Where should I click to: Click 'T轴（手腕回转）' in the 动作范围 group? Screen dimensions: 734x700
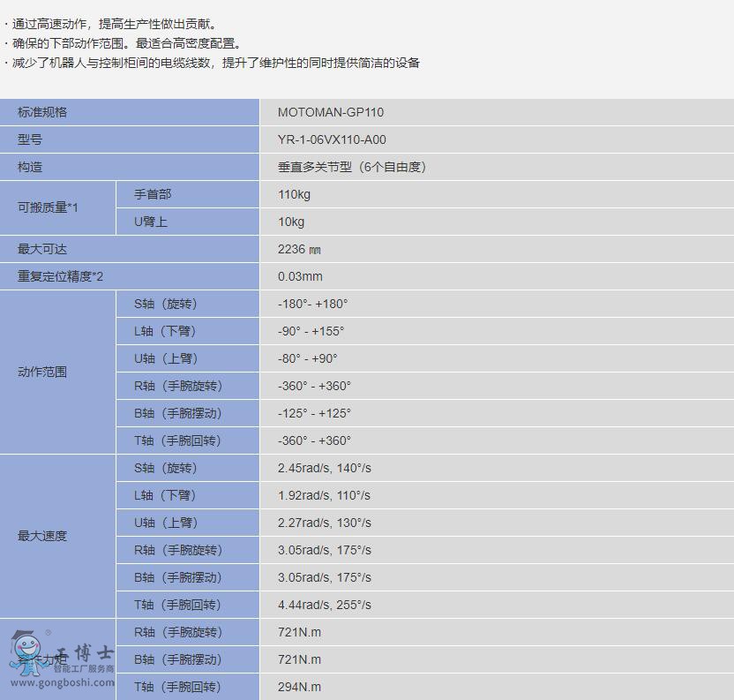click(x=177, y=440)
